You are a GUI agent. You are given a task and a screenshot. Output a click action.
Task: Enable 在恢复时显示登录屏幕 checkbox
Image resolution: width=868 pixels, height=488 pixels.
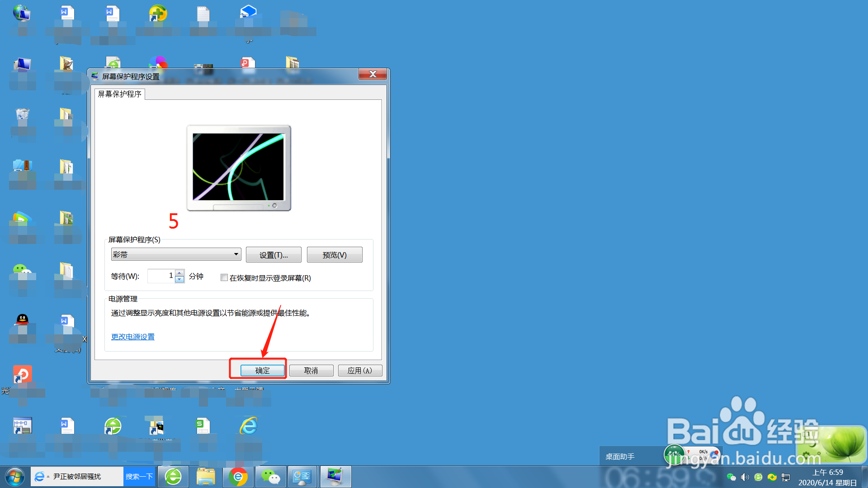tap(224, 277)
